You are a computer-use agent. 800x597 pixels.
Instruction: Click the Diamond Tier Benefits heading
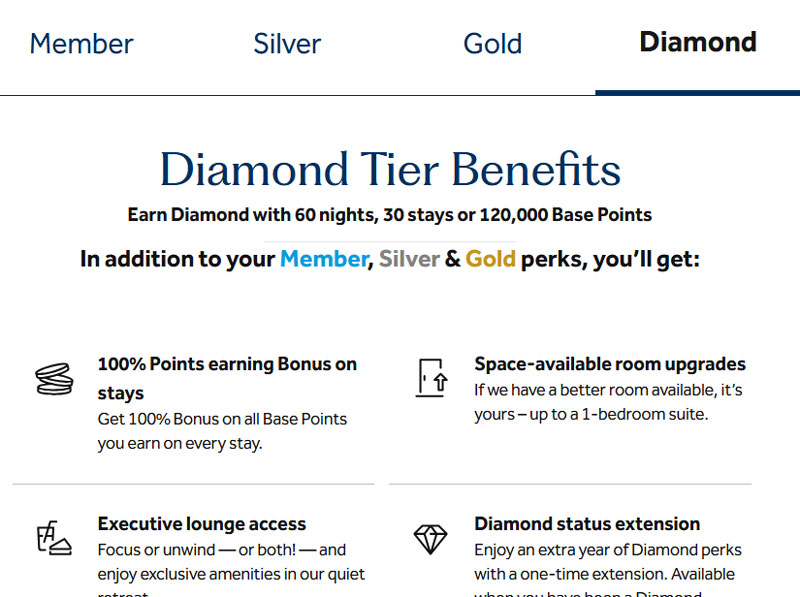(390, 169)
